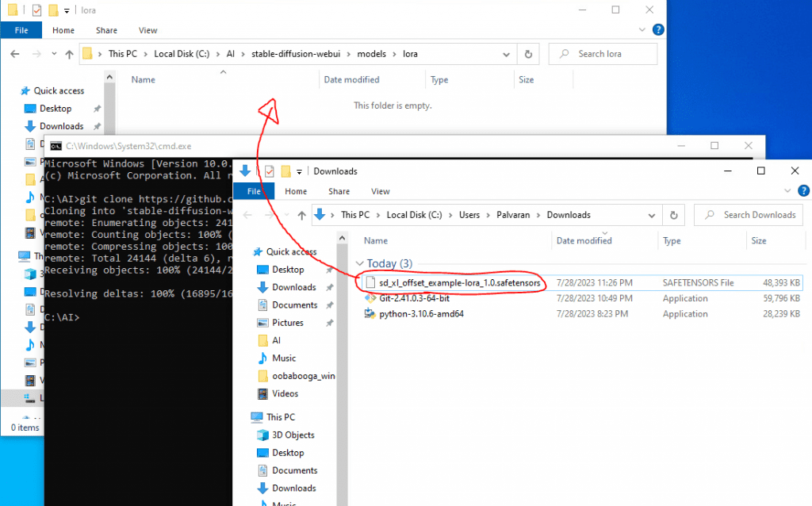Image resolution: width=812 pixels, height=506 pixels.
Task: Go back in the lora window
Action: point(15,54)
